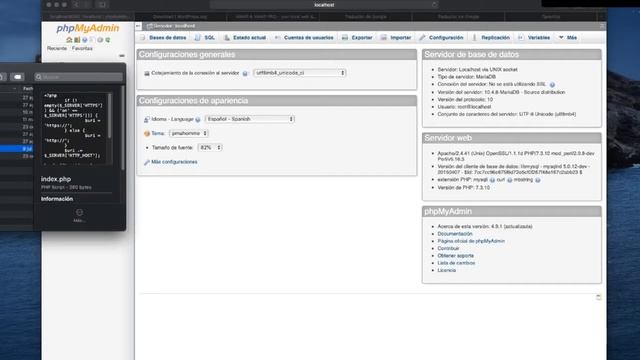Open the Tema pmahomme dropdown
The image size is (640, 360).
(189, 133)
